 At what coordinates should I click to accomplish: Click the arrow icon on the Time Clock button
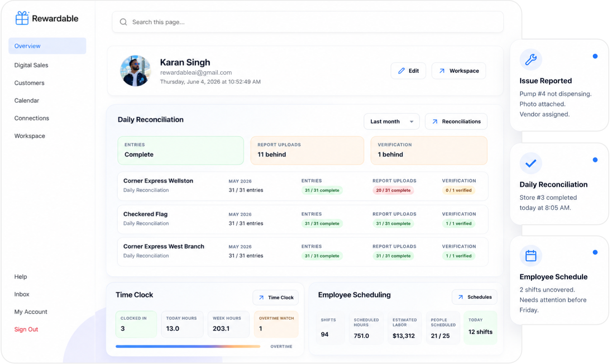[261, 298]
